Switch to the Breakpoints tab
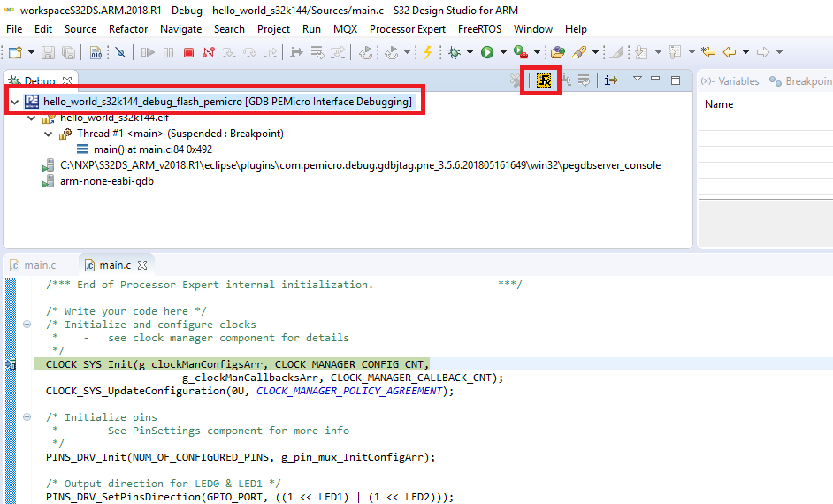Image resolution: width=833 pixels, height=504 pixels. click(800, 81)
